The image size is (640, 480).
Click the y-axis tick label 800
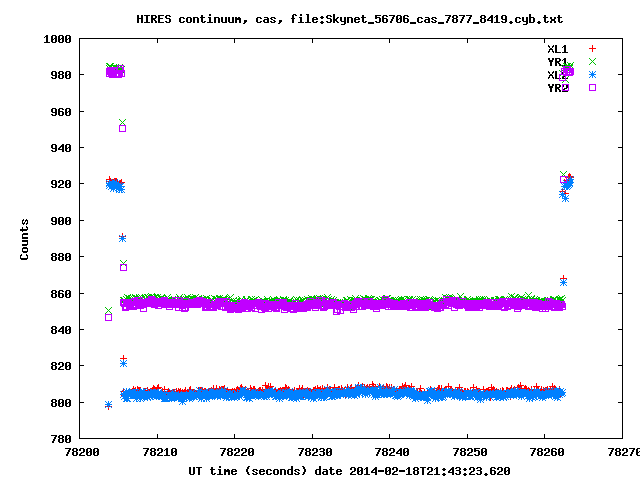[61, 403]
